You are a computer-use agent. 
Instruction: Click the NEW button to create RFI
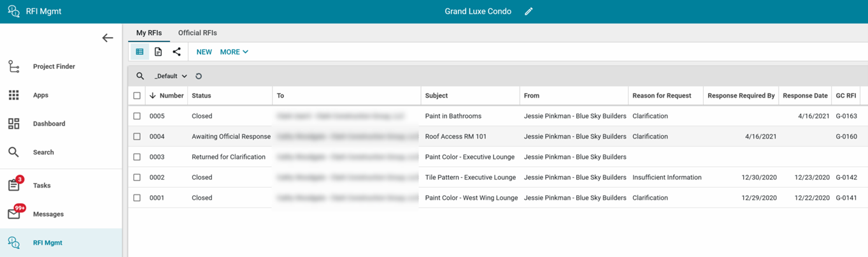204,52
